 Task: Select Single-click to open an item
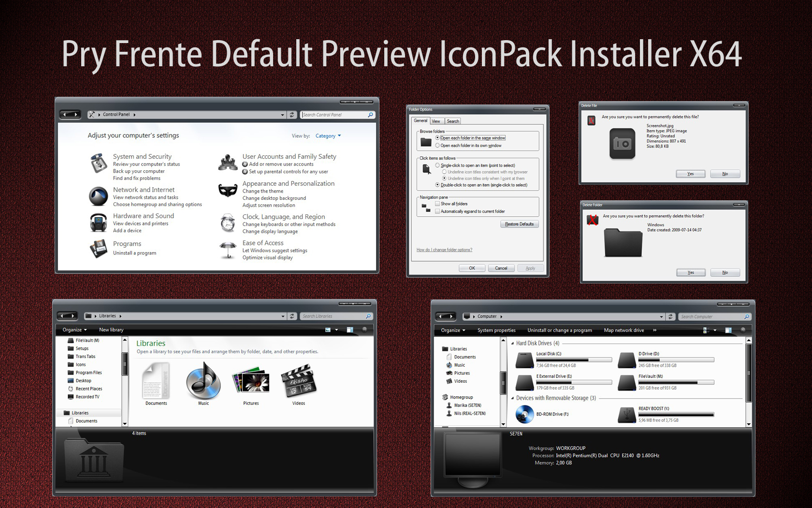pyautogui.click(x=438, y=165)
